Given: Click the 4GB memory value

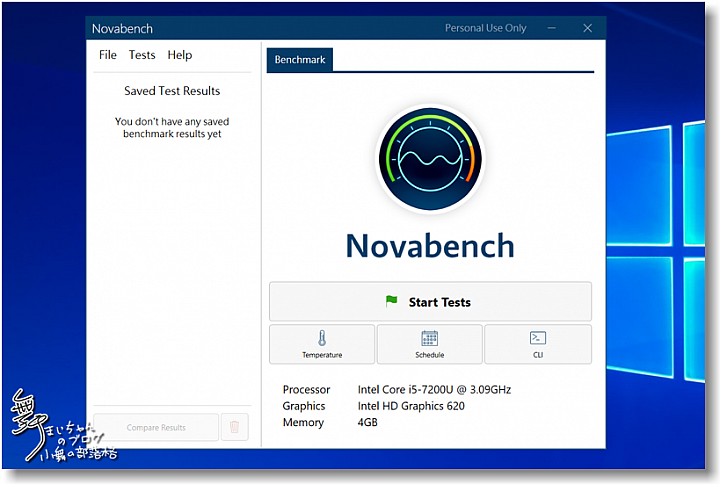Looking at the screenshot, I should (367, 422).
